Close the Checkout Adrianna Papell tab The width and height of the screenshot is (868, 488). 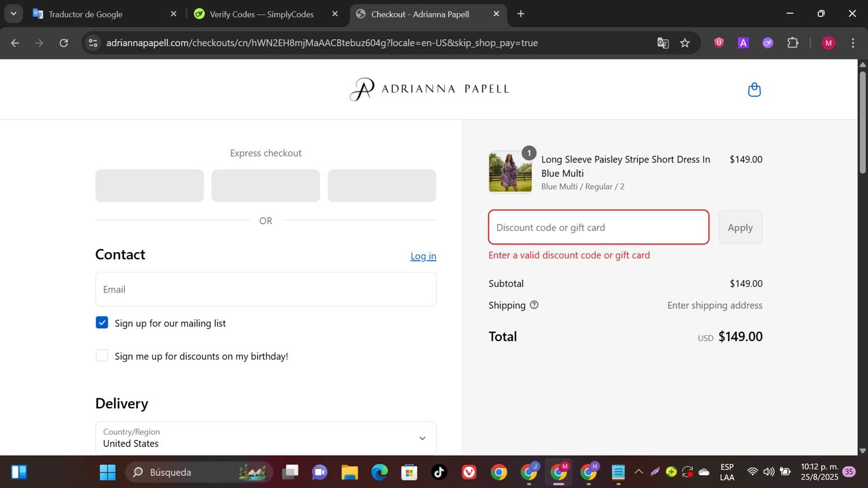[496, 14]
